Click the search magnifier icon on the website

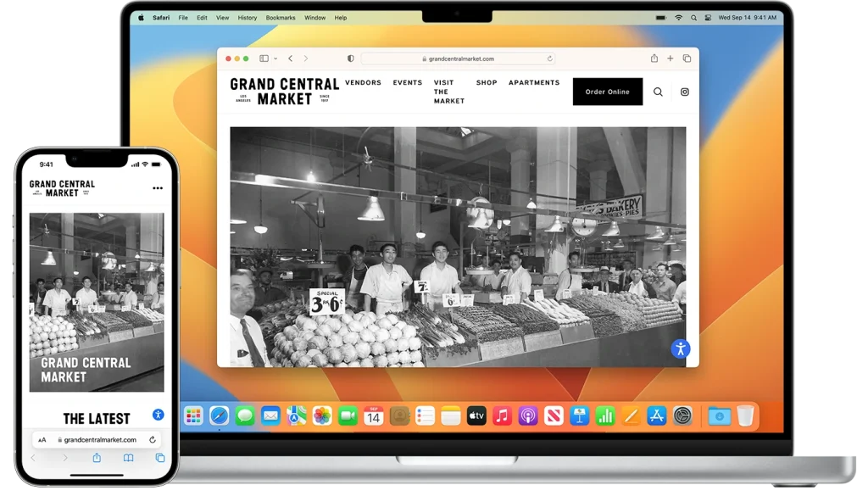[x=658, y=92]
